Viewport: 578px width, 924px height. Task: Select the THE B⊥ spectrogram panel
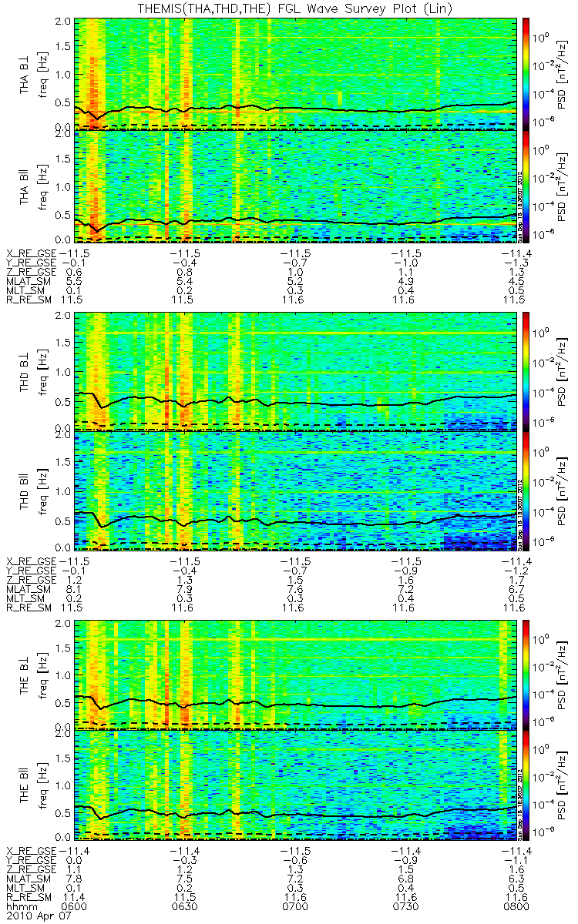tap(296, 675)
